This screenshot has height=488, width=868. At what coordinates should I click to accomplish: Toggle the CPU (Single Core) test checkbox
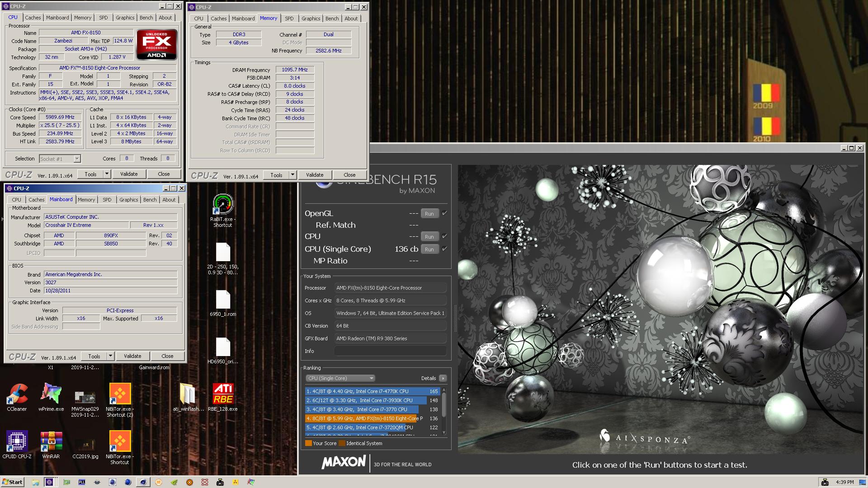point(444,249)
